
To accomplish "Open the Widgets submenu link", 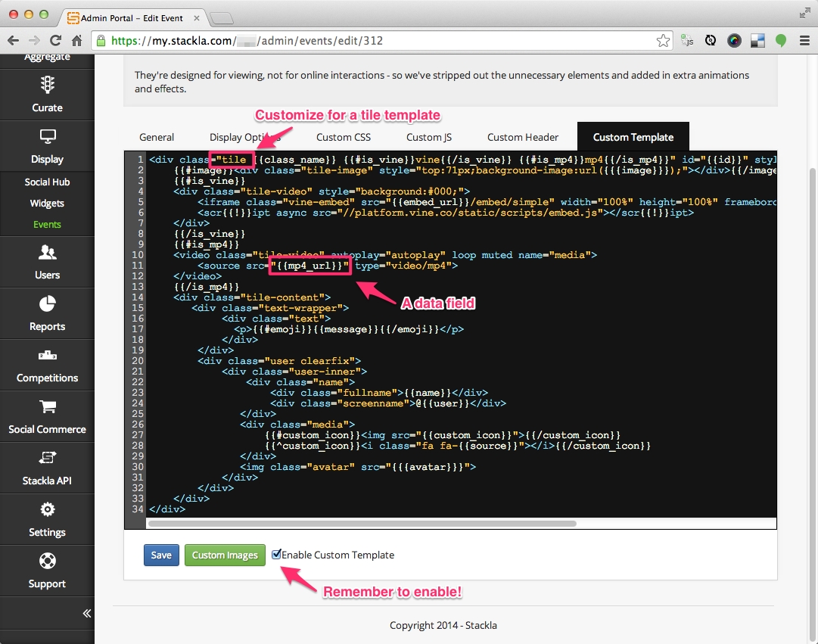I will pos(47,203).
